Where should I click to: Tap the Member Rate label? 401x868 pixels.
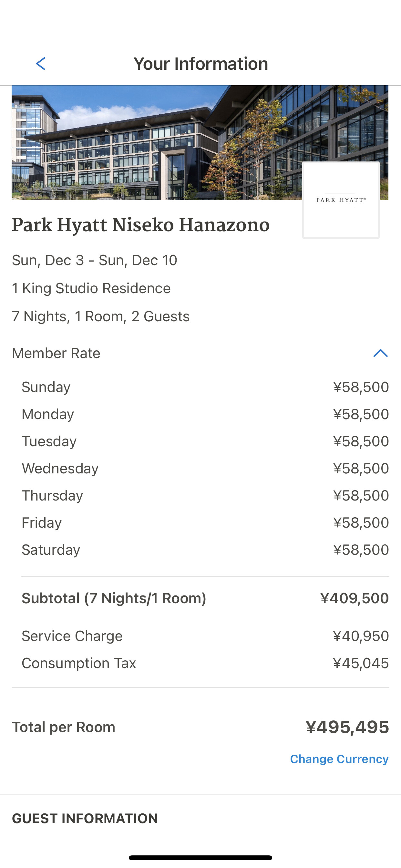(56, 353)
